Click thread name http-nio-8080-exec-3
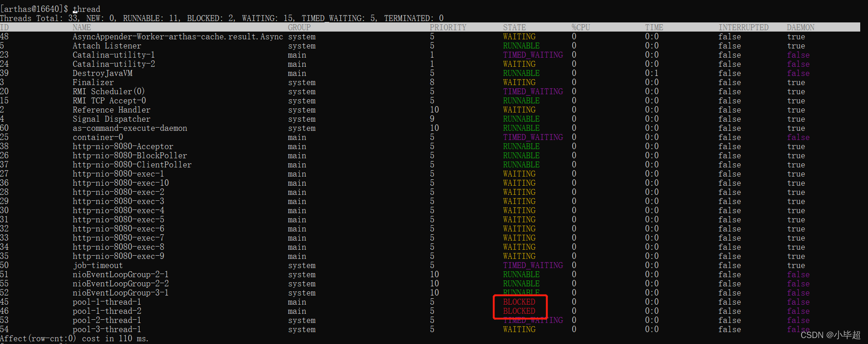This screenshot has height=344, width=868. [x=119, y=201]
